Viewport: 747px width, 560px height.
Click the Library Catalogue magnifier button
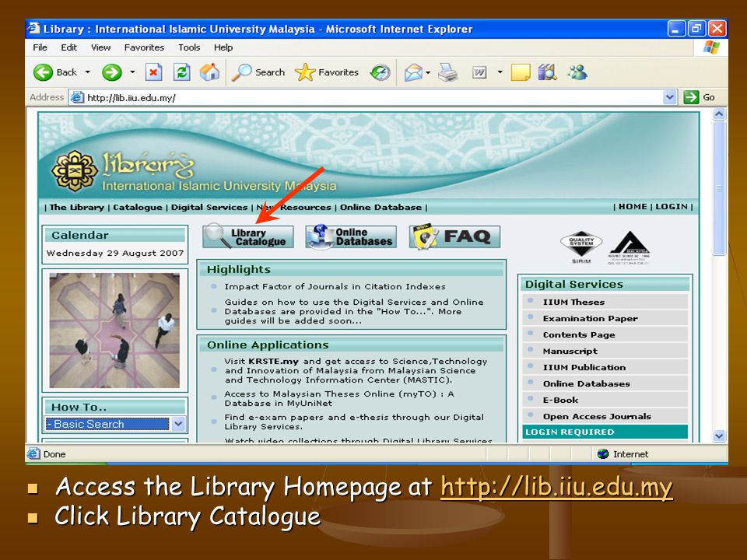(x=247, y=236)
